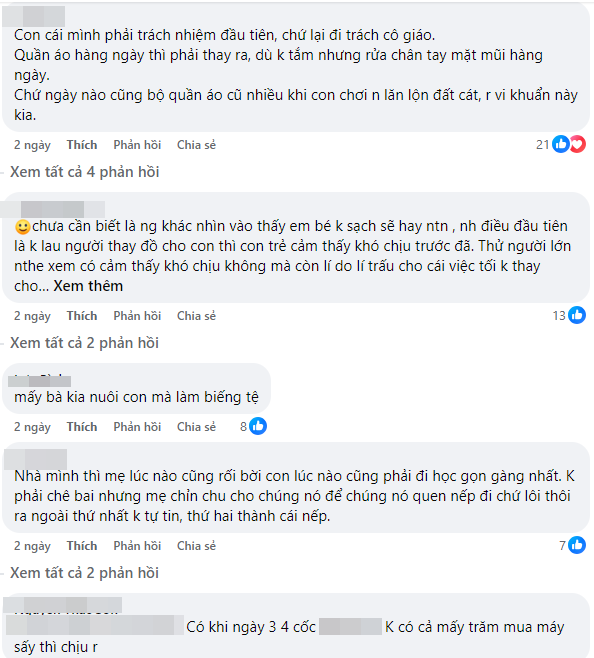This screenshot has width=594, height=658.
Task: Open the like reaction icon beside 21
Action: [x=560, y=144]
